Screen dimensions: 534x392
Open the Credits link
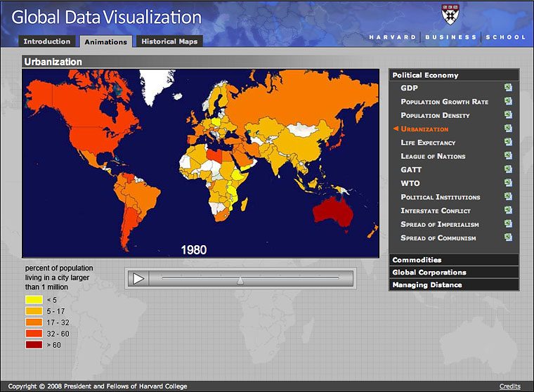coord(509,386)
